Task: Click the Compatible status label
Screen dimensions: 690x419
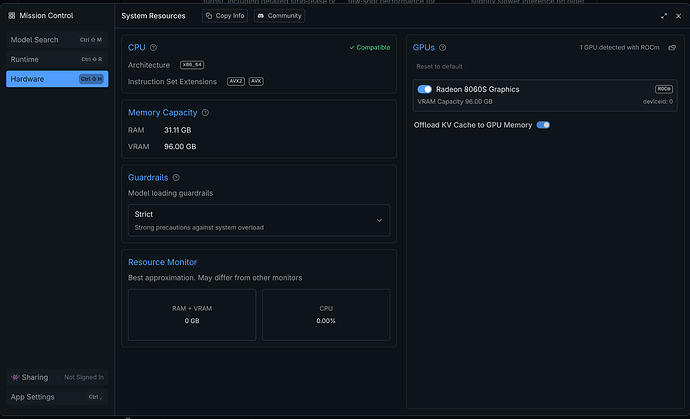Action: click(x=370, y=48)
